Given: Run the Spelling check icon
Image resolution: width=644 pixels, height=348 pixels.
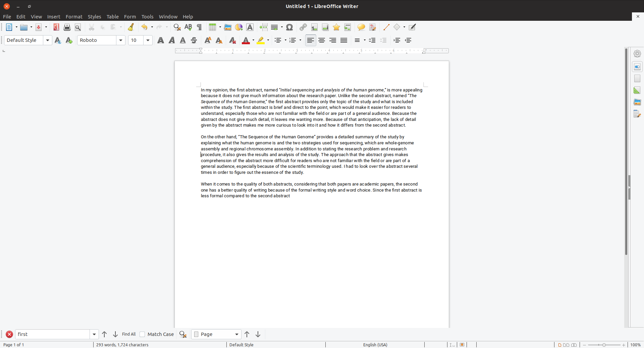Looking at the screenshot, I should [x=188, y=27].
